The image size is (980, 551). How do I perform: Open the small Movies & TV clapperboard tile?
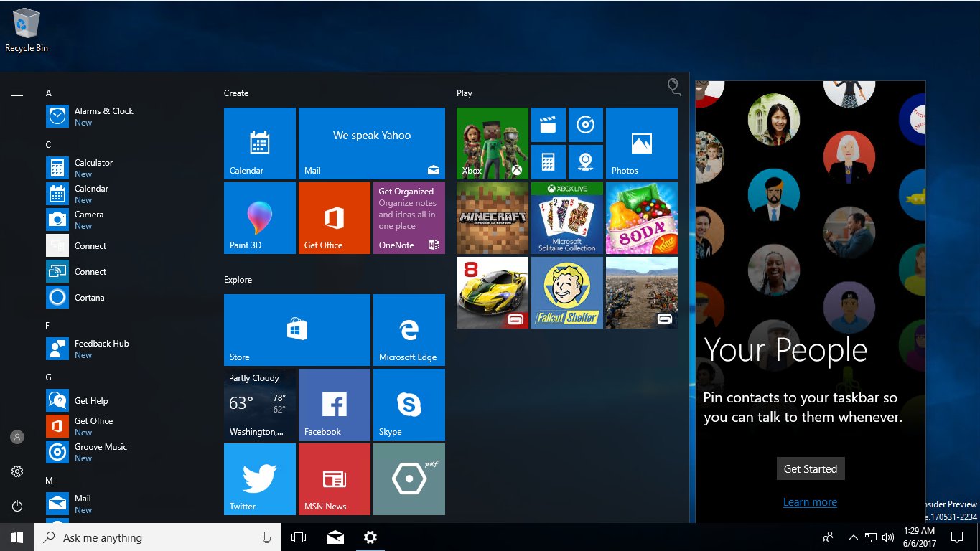pyautogui.click(x=549, y=125)
